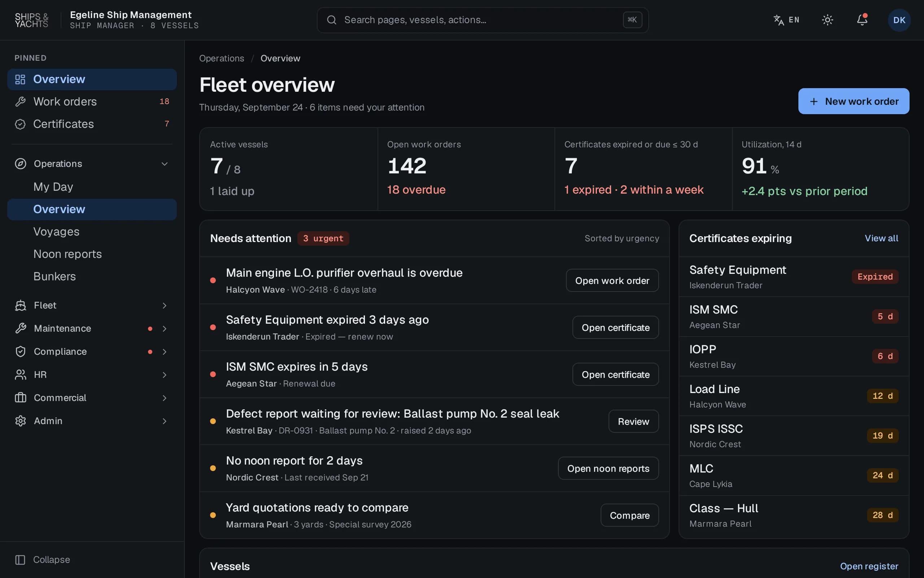The width and height of the screenshot is (924, 578).
Task: Expand the Maintenance section chevron
Action: [x=165, y=329]
